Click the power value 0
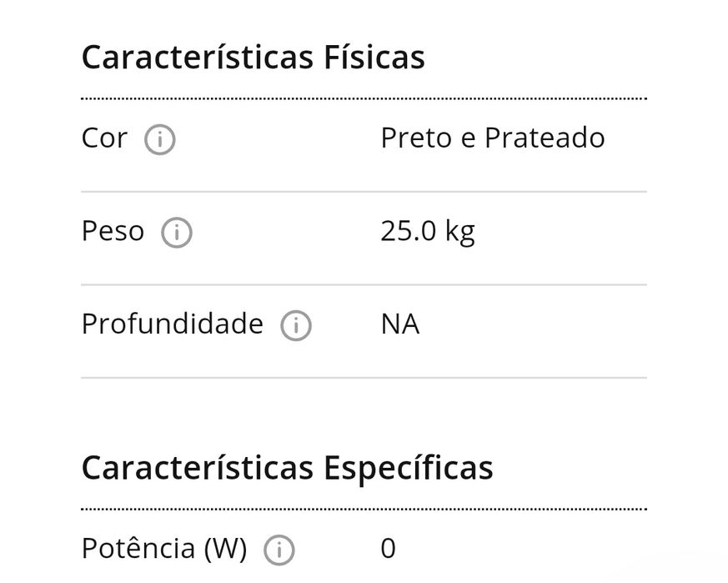The image size is (728, 583). point(388,549)
